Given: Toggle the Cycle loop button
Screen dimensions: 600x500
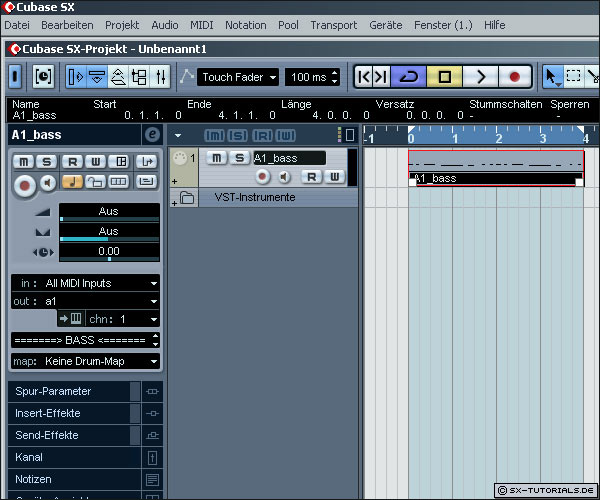Looking at the screenshot, I should [409, 77].
